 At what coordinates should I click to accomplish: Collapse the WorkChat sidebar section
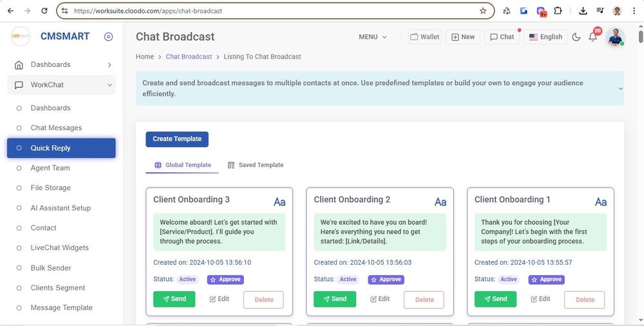(x=109, y=85)
